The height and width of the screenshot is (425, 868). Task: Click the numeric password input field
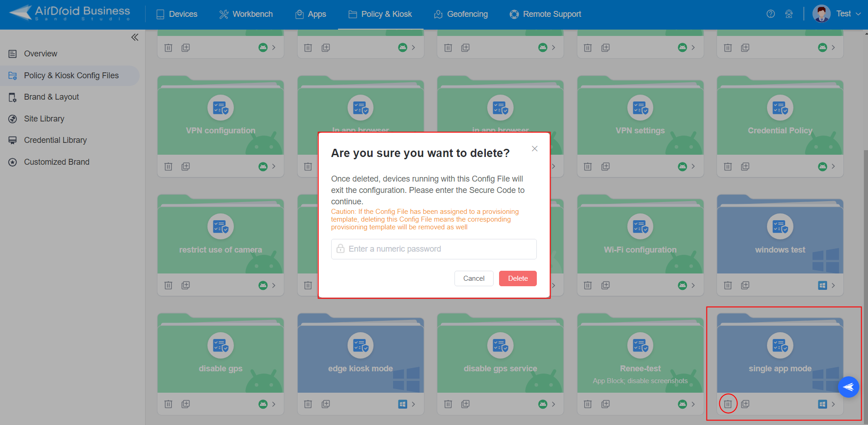point(433,249)
